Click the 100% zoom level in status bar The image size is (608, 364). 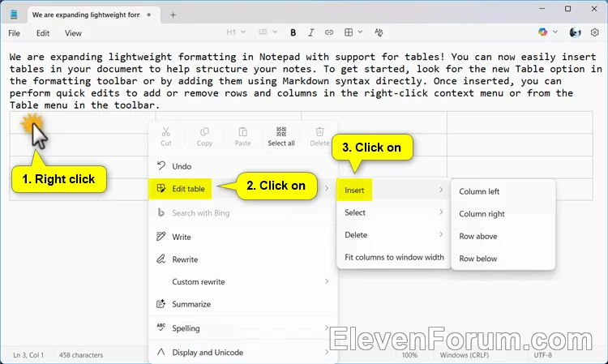pos(409,355)
